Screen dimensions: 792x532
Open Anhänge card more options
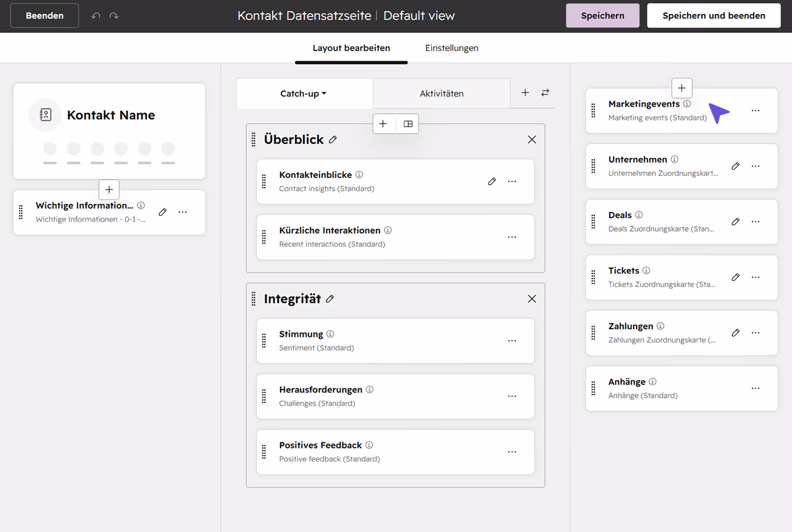755,389
